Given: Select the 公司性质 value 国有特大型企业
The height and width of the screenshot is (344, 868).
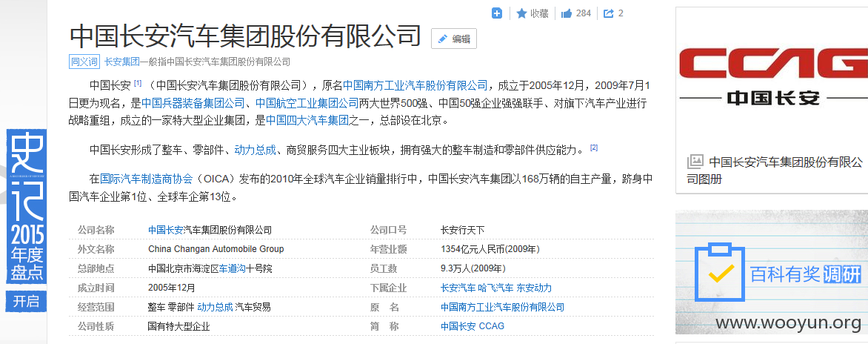Looking at the screenshot, I should (178, 326).
